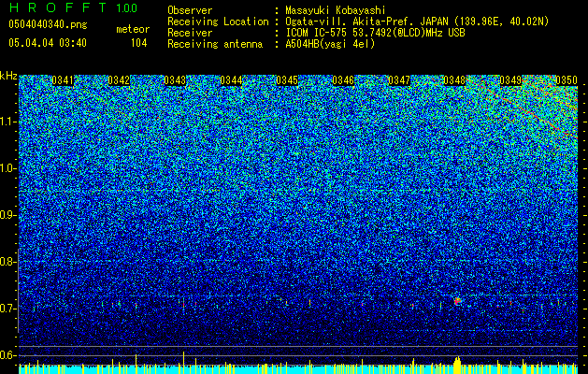
Task: Click the Ogata-vill. Akita-Pref. JAPAN location text
Action: [417, 22]
